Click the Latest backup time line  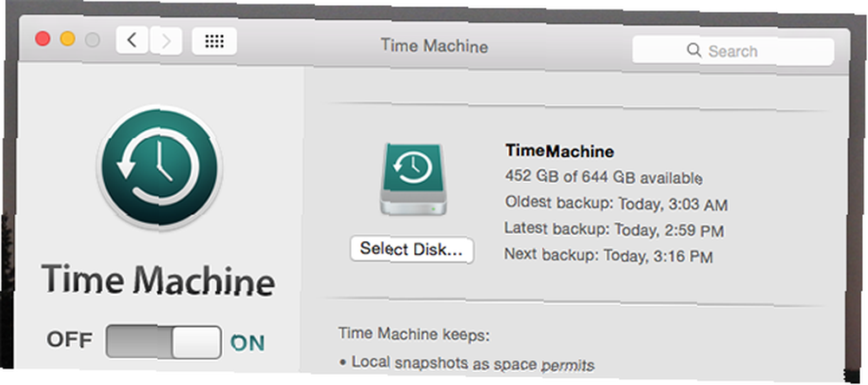coord(614,229)
